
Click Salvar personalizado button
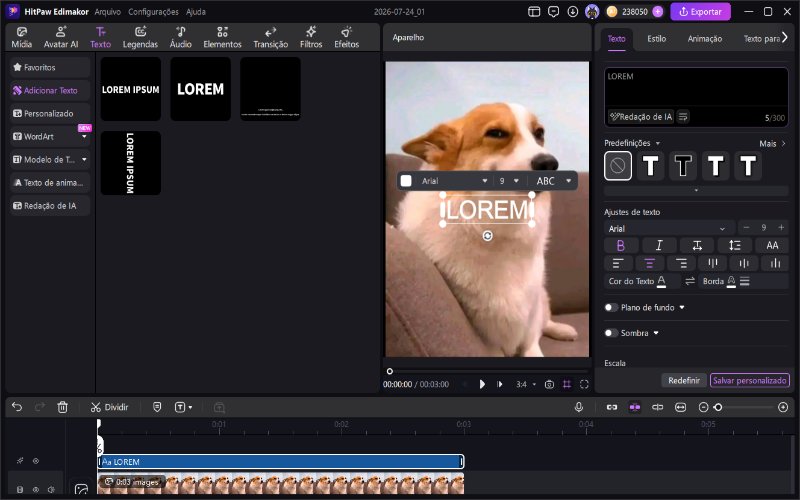click(x=749, y=381)
